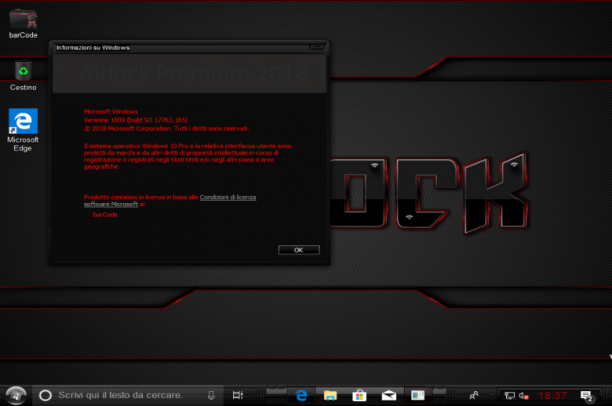Screen dimensions: 612x406
Task: Open Task View from the taskbar
Action: pyautogui.click(x=238, y=395)
